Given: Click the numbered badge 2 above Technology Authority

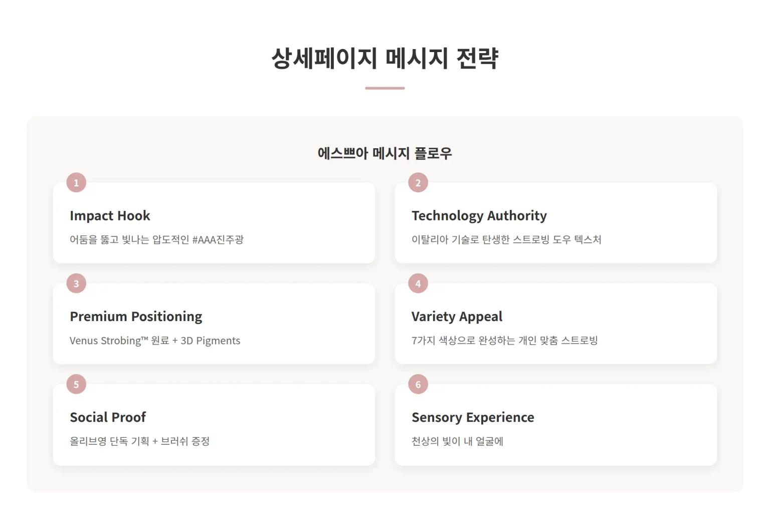Looking at the screenshot, I should click(418, 182).
